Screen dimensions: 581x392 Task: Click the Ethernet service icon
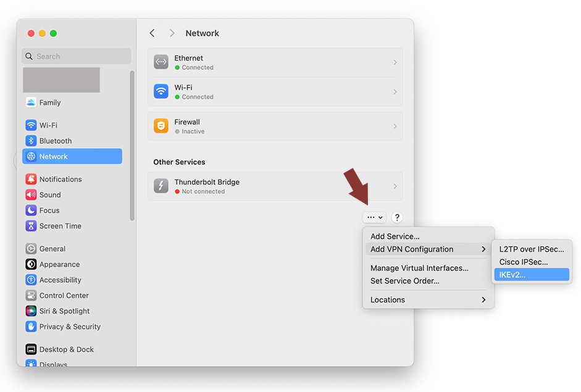161,62
